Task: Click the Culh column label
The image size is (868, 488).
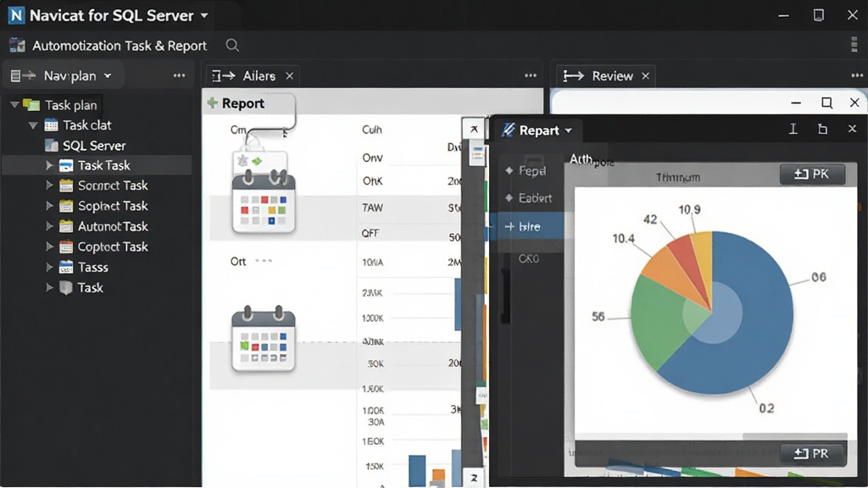Action: tap(371, 130)
